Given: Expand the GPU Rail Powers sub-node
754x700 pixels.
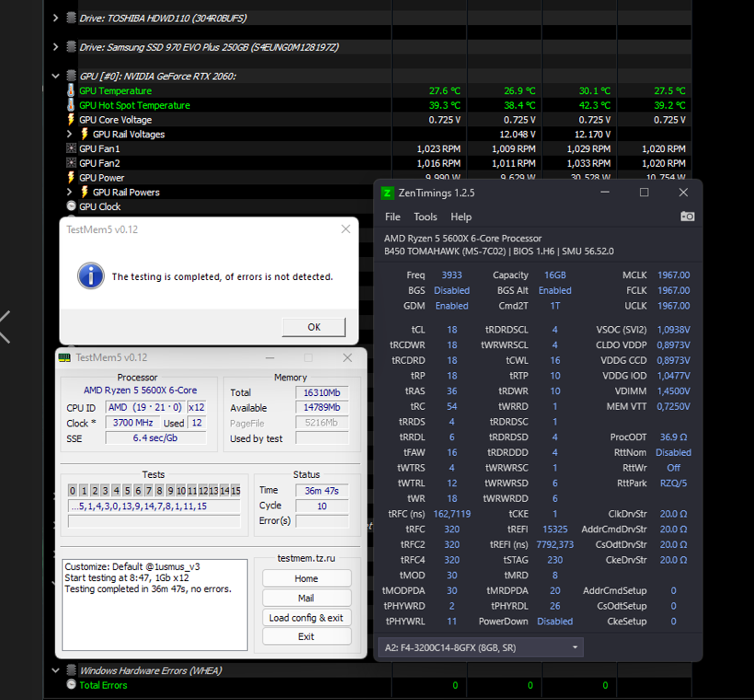Looking at the screenshot, I should (x=69, y=192).
